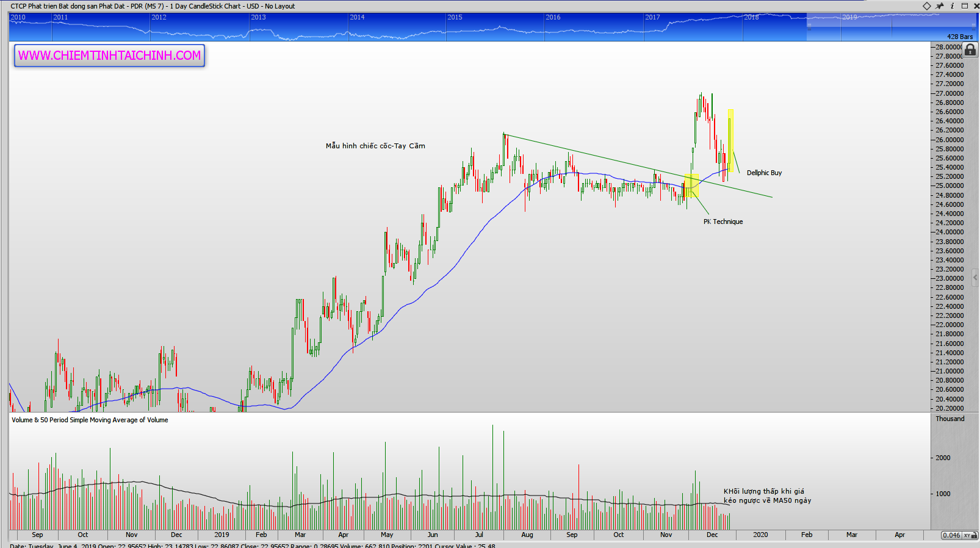Toggle the price axis padlock
980x548 pixels.
click(x=970, y=50)
